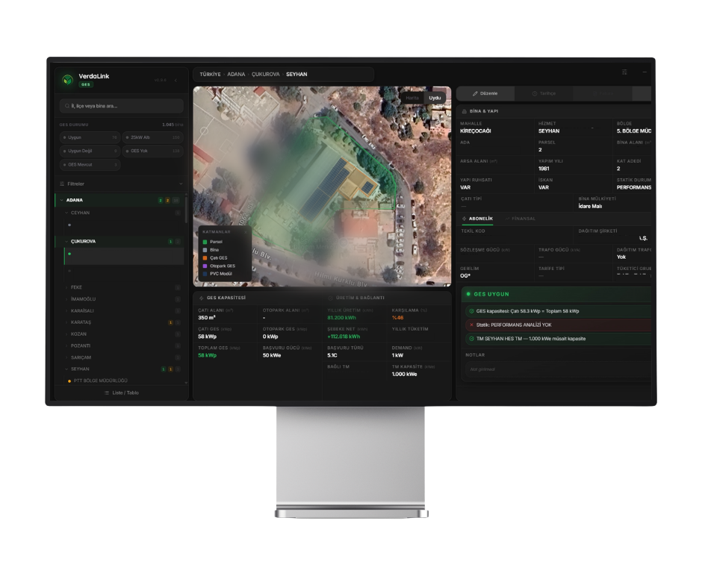Open the Liste / Tablo view

pos(121,393)
